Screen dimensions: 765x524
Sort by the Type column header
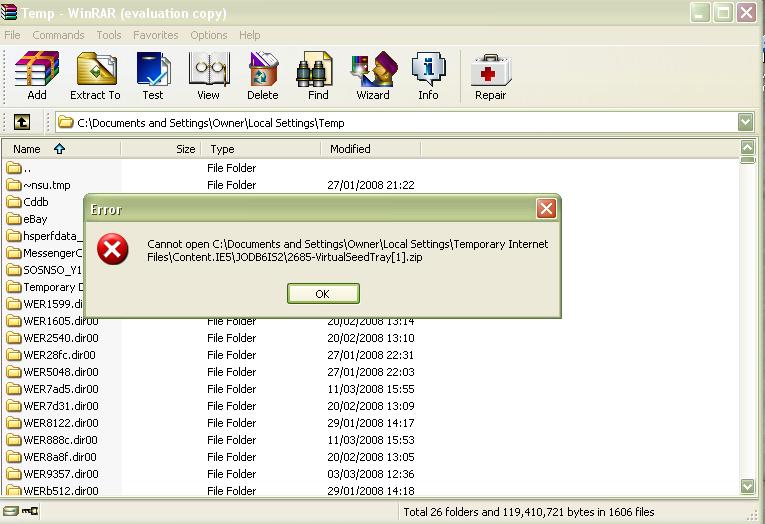[261, 149]
